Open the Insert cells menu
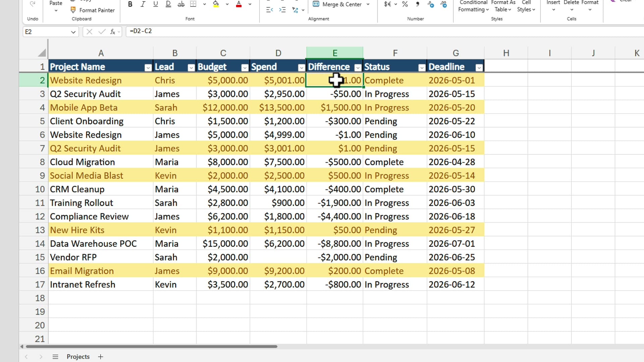Viewport: 644px width, 362px height. 553,6
